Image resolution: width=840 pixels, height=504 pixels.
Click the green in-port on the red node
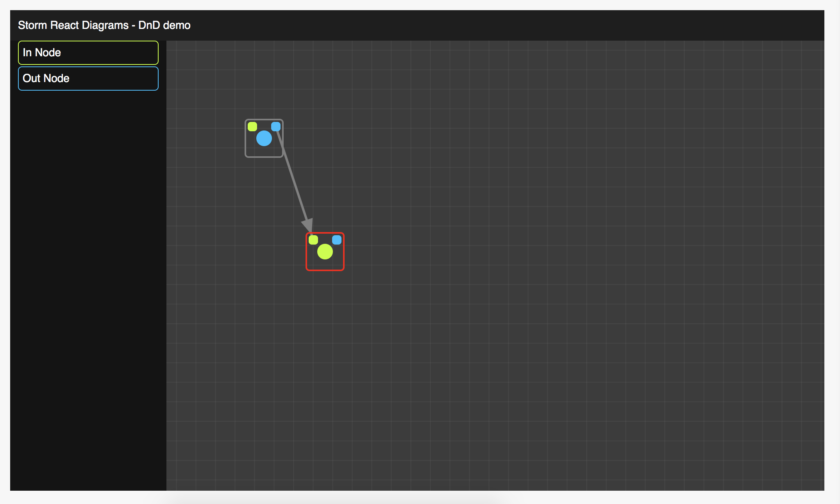click(313, 240)
